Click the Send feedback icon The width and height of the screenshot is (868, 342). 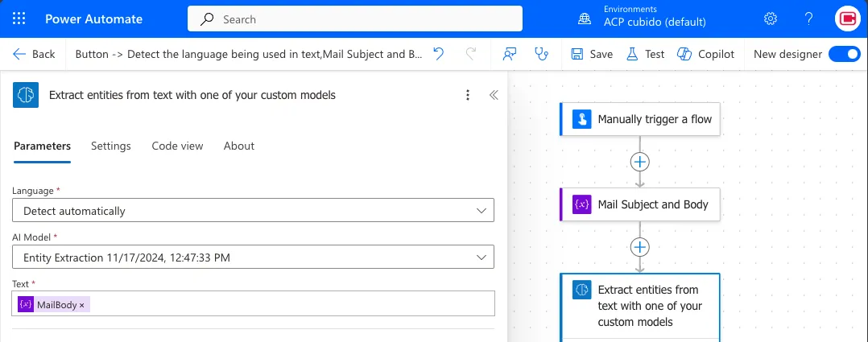pyautogui.click(x=509, y=54)
